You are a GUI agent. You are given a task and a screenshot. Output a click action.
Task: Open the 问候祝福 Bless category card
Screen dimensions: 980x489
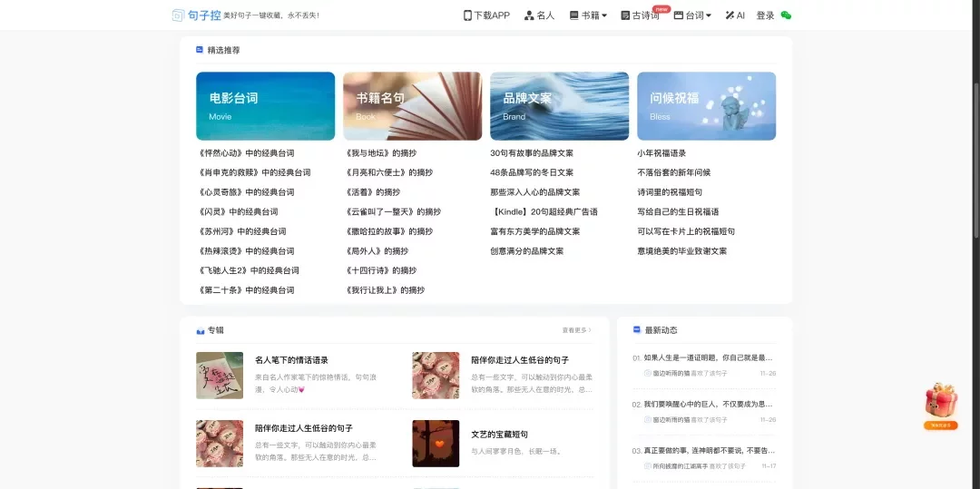click(706, 106)
